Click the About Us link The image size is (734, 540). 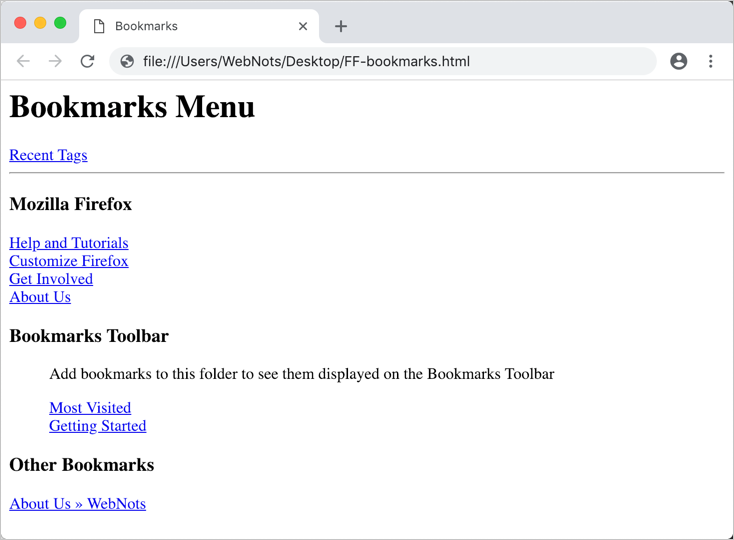tap(40, 297)
